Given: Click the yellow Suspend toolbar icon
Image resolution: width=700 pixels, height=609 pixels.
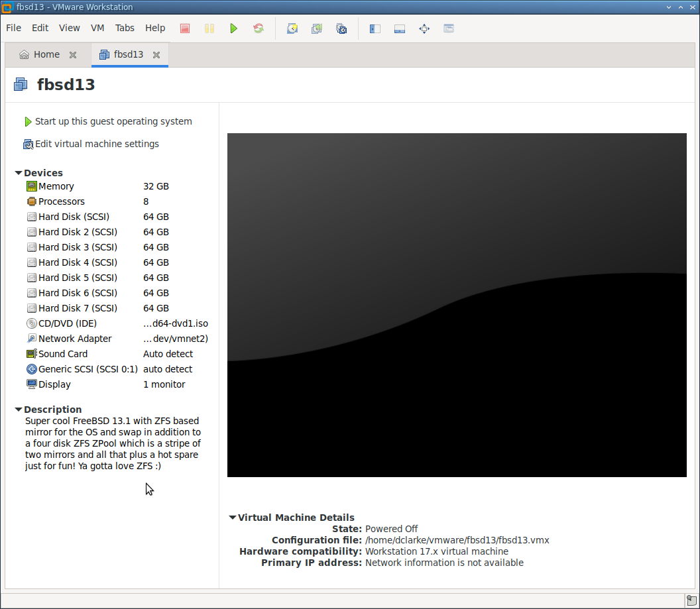Looking at the screenshot, I should pos(209,28).
